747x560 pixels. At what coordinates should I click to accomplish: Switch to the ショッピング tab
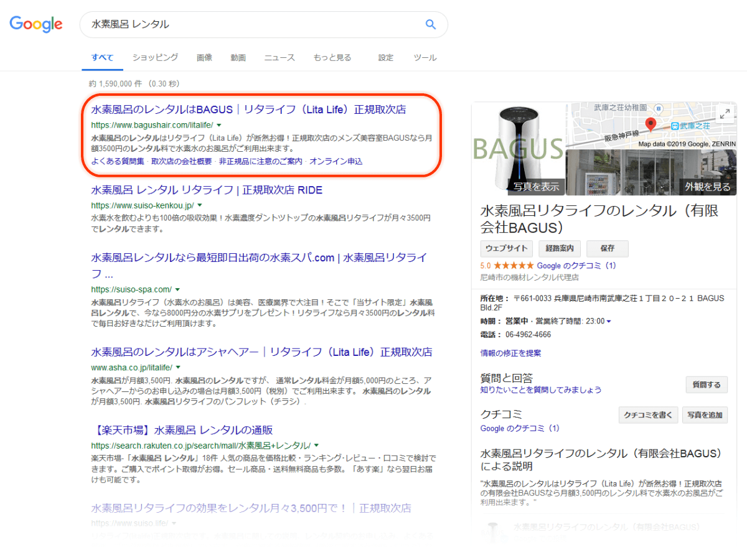(155, 57)
